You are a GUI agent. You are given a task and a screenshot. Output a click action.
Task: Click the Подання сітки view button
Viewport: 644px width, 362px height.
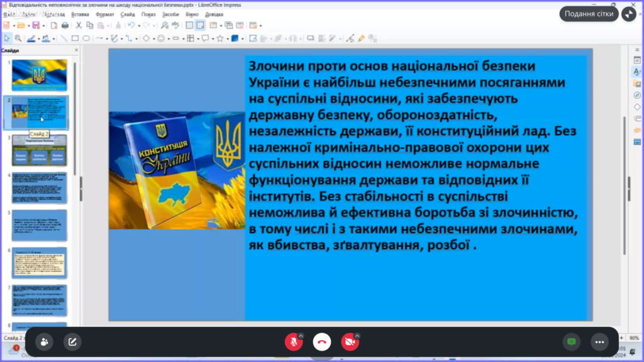click(x=589, y=14)
